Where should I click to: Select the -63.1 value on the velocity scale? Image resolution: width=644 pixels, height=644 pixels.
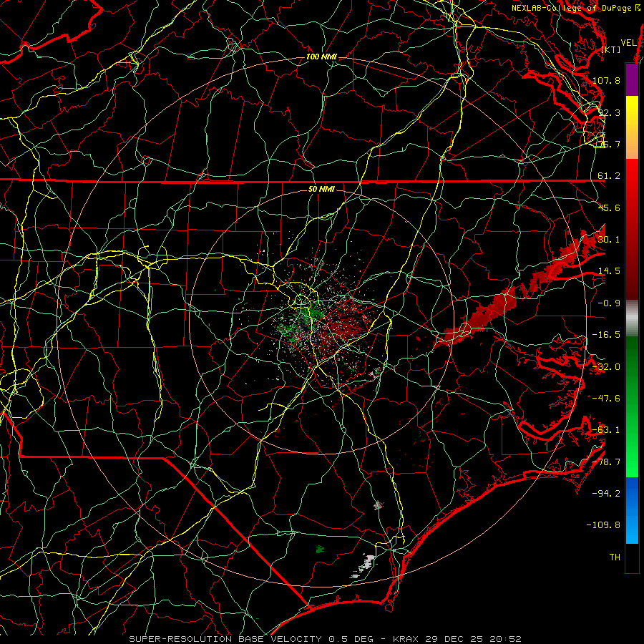(x=606, y=430)
